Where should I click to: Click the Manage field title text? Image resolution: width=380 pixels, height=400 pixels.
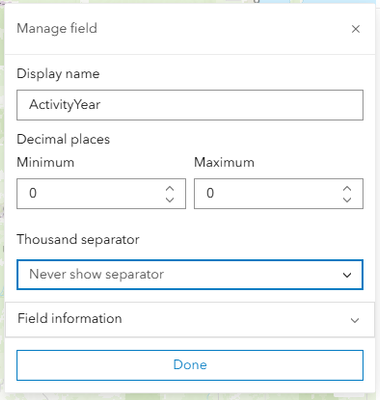(x=57, y=28)
